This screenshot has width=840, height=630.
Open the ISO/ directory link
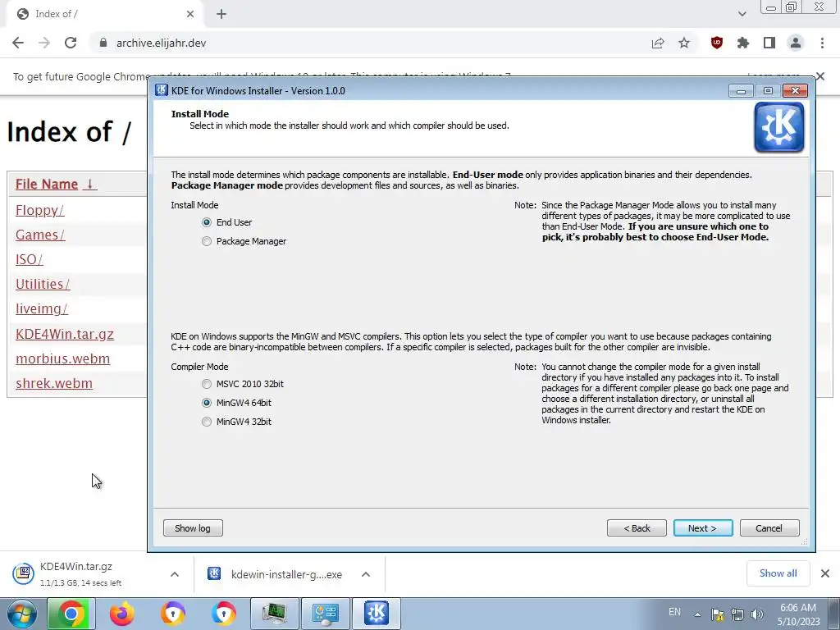tap(29, 259)
